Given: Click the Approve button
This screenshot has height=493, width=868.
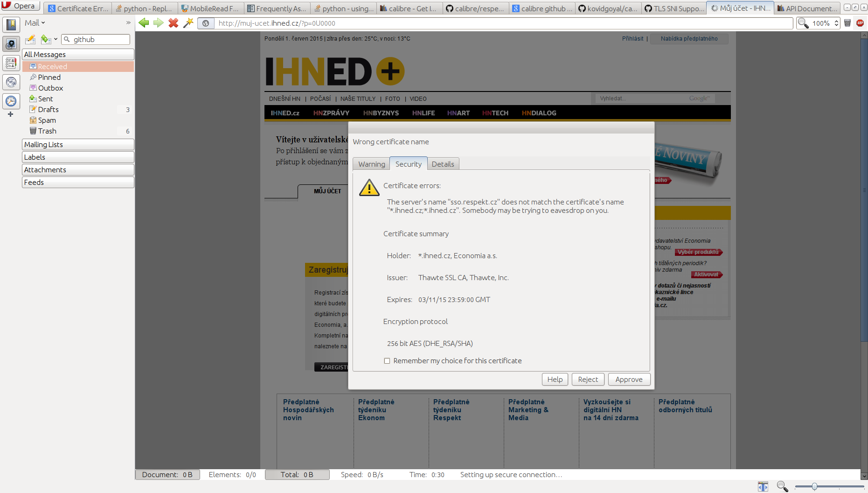Looking at the screenshot, I should 629,380.
